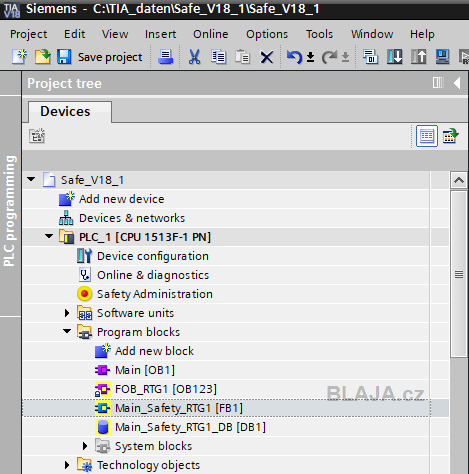Click the red Safety Administration icon
This screenshot has height=474, width=469.
pyautogui.click(x=84, y=294)
